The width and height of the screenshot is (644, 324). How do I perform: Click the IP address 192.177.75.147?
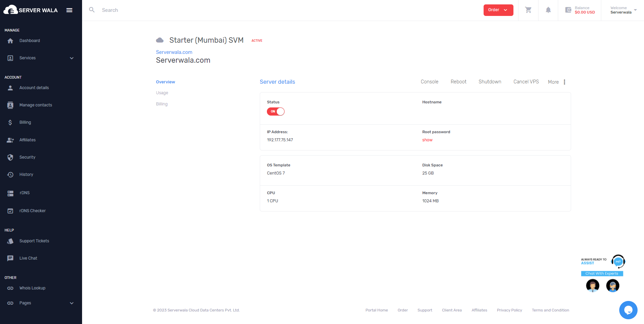[280, 140]
